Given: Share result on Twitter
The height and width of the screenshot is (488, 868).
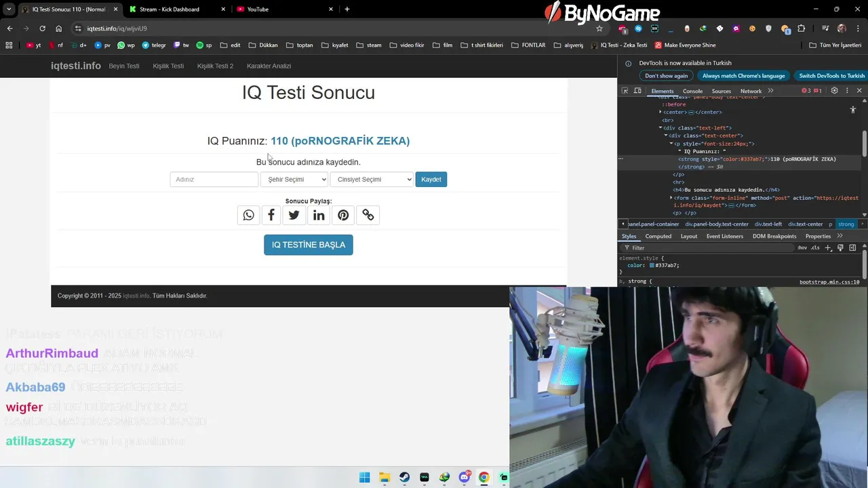Looking at the screenshot, I should pyautogui.click(x=294, y=215).
